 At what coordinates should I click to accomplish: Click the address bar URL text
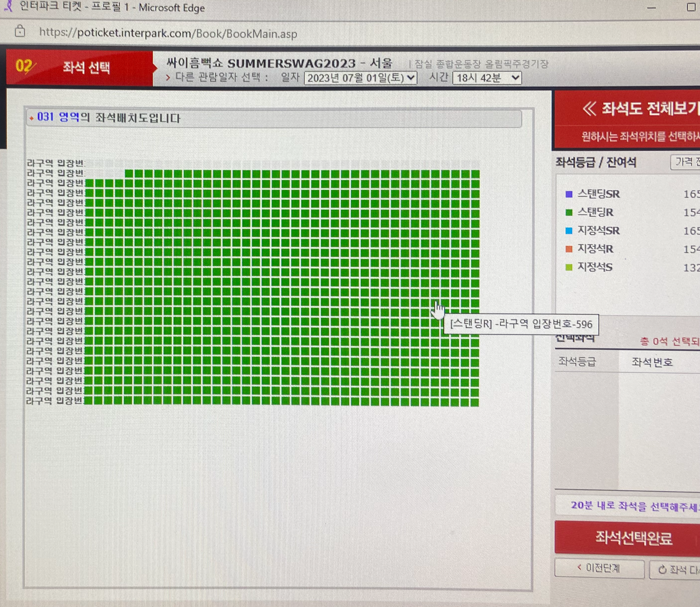tap(168, 33)
